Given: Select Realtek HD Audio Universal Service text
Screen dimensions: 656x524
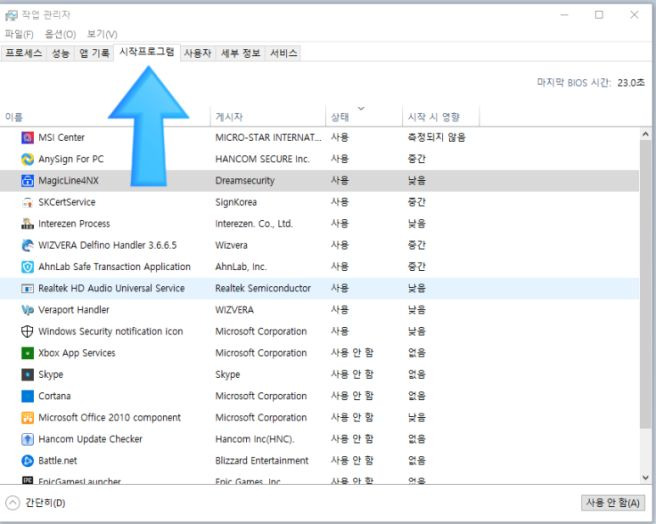Looking at the screenshot, I should click(111, 288).
